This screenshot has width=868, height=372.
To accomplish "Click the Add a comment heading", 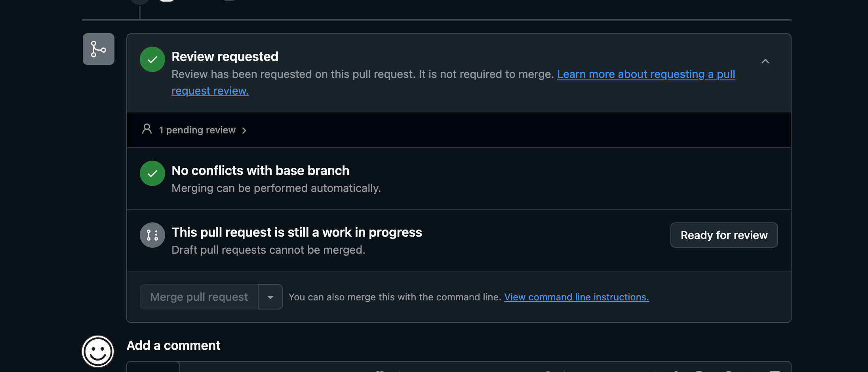I will [173, 345].
